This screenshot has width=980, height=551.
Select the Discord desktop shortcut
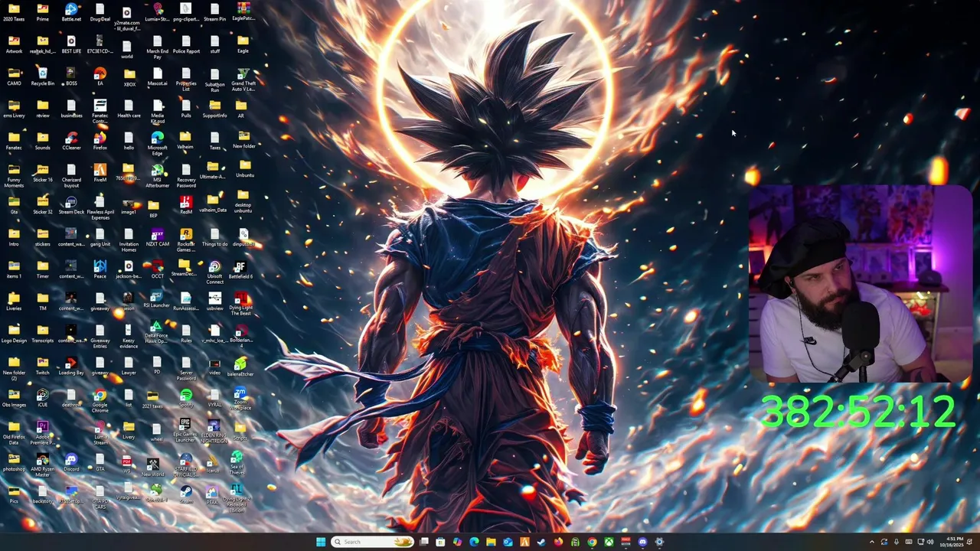(x=71, y=462)
